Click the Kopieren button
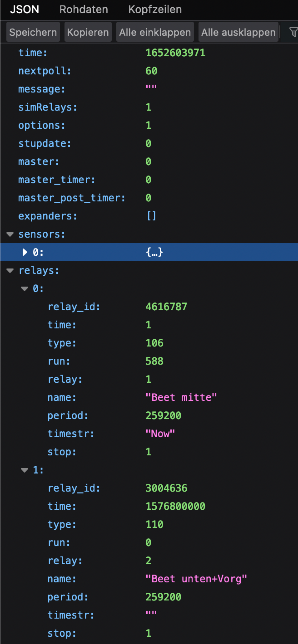 pyautogui.click(x=88, y=32)
